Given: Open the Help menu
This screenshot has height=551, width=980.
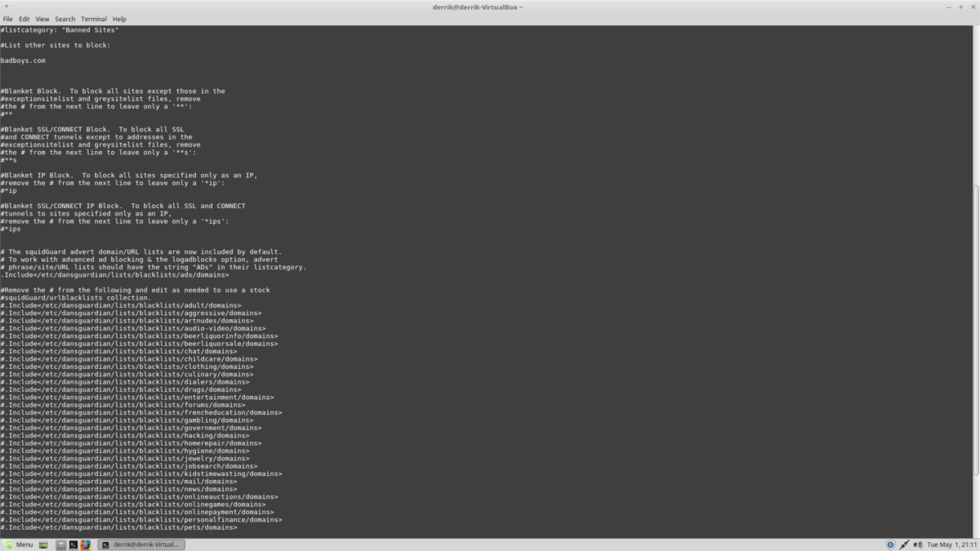Looking at the screenshot, I should 119,19.
